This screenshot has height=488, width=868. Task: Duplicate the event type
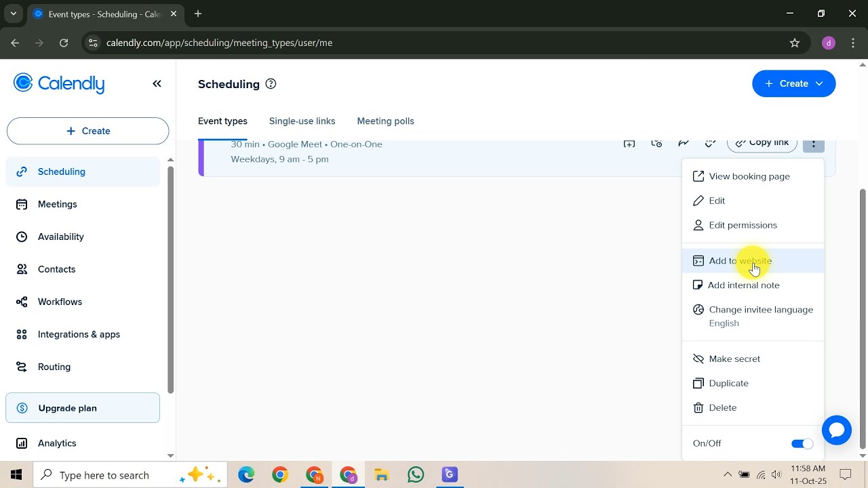[x=753, y=383]
